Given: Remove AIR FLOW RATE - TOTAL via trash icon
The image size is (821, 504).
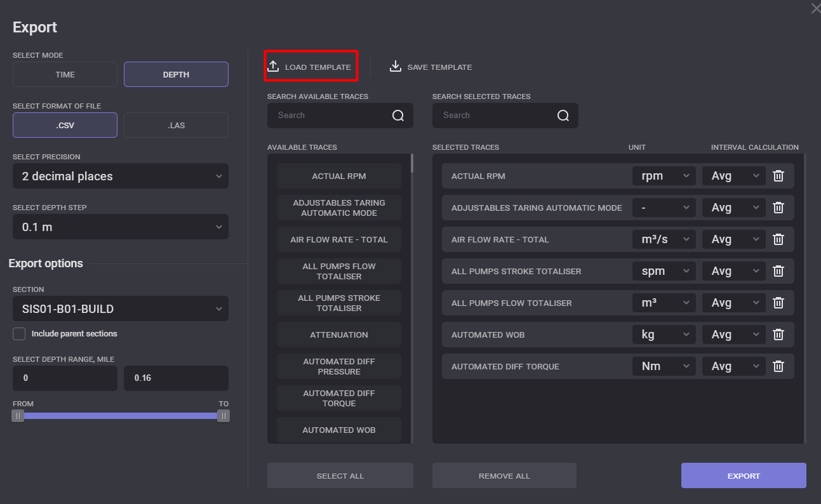Looking at the screenshot, I should (778, 239).
